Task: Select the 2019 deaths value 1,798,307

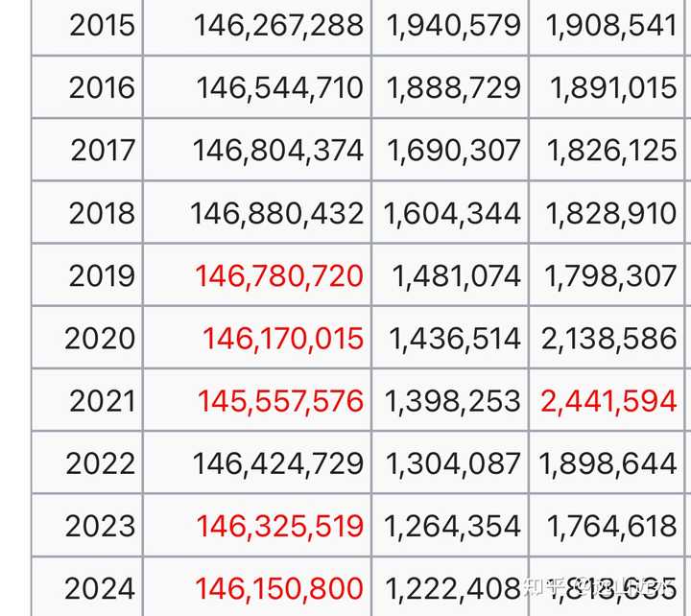Action: pyautogui.click(x=610, y=276)
